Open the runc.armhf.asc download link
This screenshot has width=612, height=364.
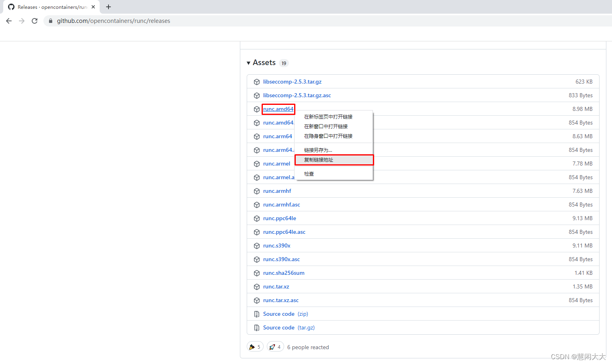[x=282, y=204]
